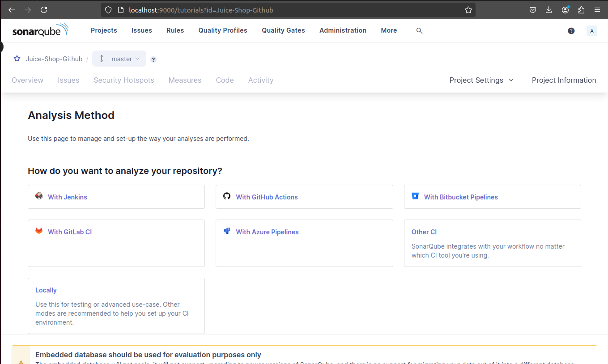Click the Azure Pipelines rocket icon

tap(227, 230)
